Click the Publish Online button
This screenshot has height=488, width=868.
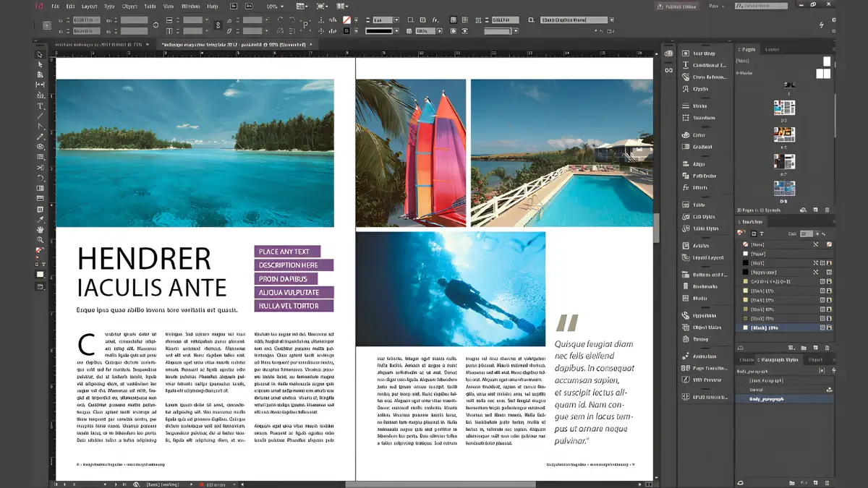[677, 6]
